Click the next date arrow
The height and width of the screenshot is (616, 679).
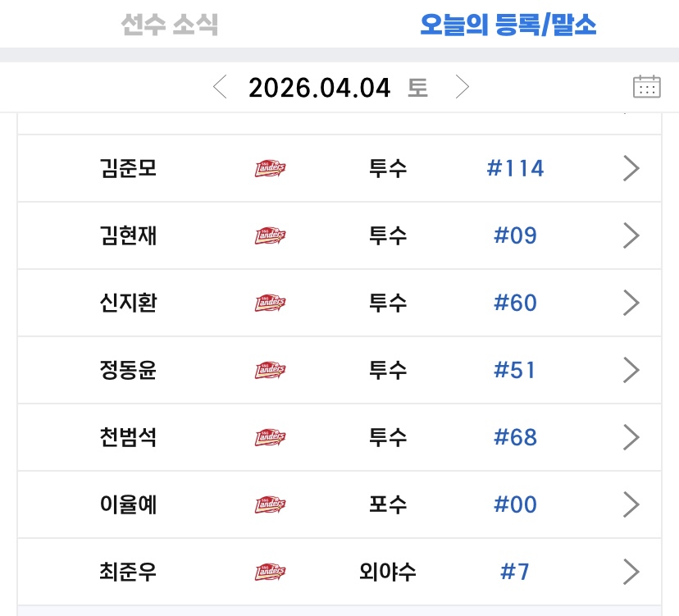(x=463, y=86)
